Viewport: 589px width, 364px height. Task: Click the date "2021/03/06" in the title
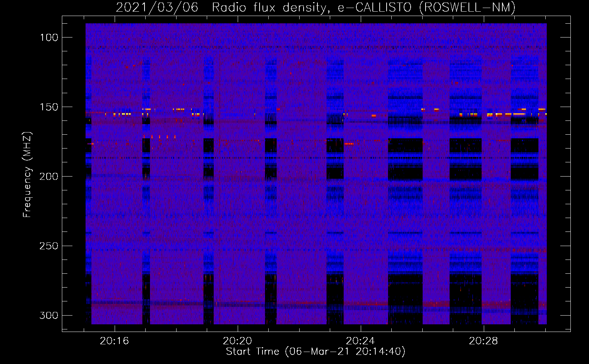(x=157, y=7)
